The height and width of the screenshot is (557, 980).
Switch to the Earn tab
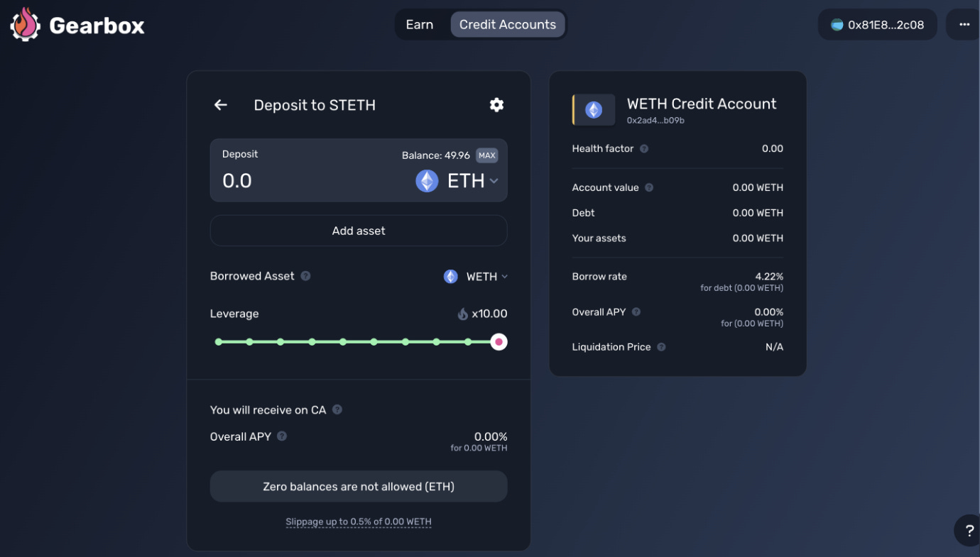(x=419, y=25)
